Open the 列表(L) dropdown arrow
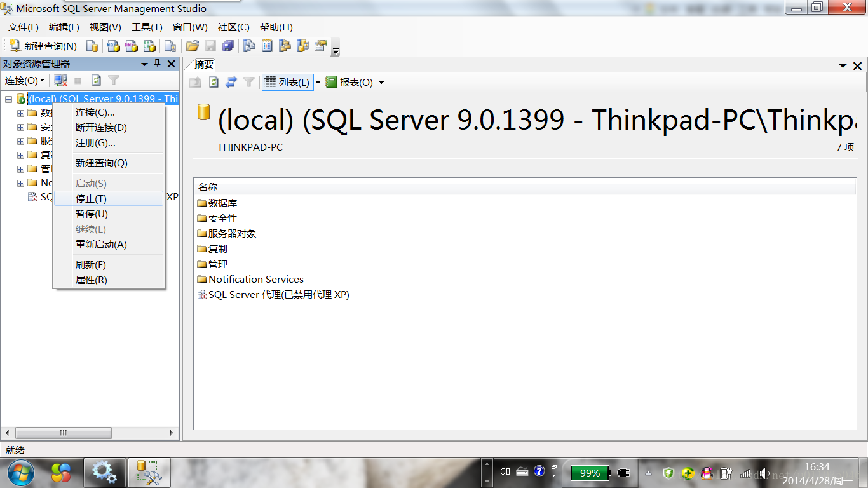The width and height of the screenshot is (868, 488). tap(318, 83)
